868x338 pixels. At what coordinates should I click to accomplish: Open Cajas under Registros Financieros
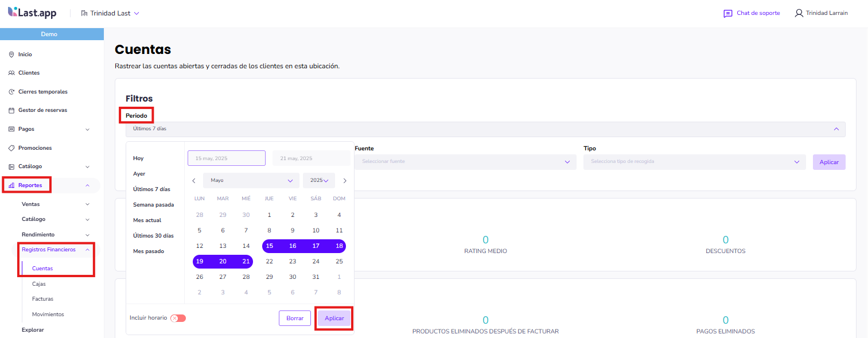[x=39, y=284]
